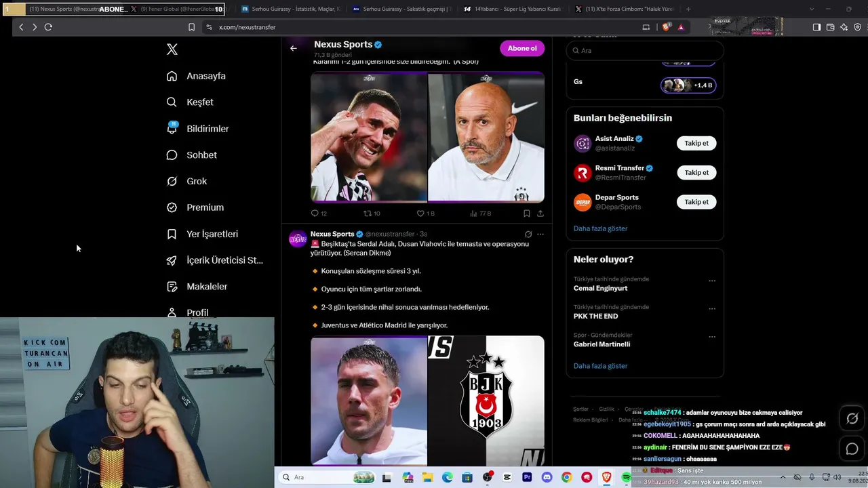
Task: Show more suggestions under Bunları beğenebilirsin
Action: 601,228
